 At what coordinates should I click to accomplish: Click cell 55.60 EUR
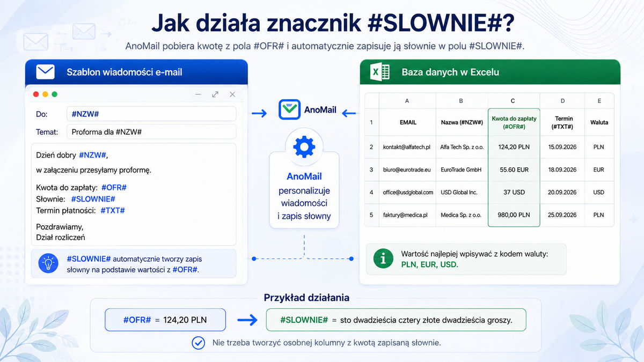(x=514, y=169)
